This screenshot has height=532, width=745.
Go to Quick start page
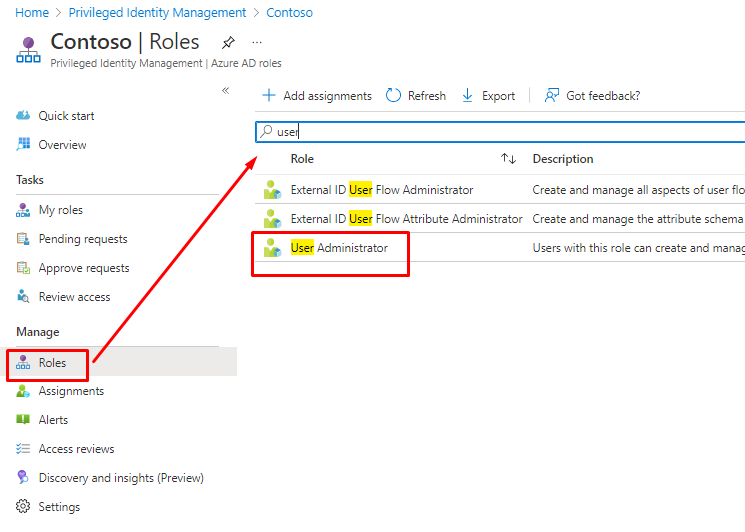click(66, 116)
